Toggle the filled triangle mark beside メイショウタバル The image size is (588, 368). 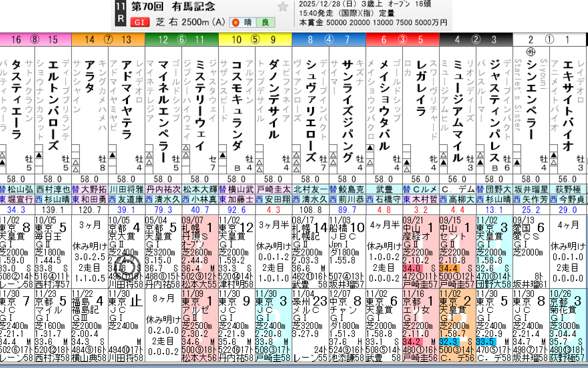pyautogui.click(x=370, y=148)
